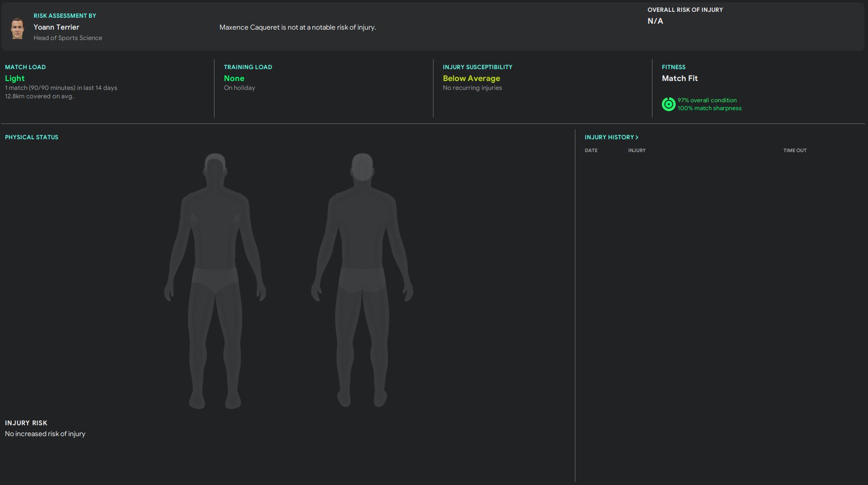Viewport: 868px width, 485px height.
Task: Open the Injury History heading link
Action: (x=609, y=137)
